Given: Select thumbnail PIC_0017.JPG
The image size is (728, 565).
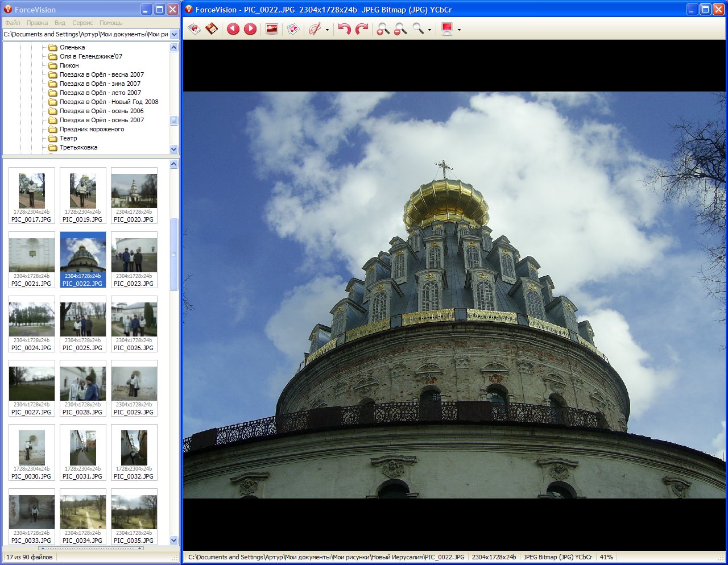Looking at the screenshot, I should [x=32, y=196].
